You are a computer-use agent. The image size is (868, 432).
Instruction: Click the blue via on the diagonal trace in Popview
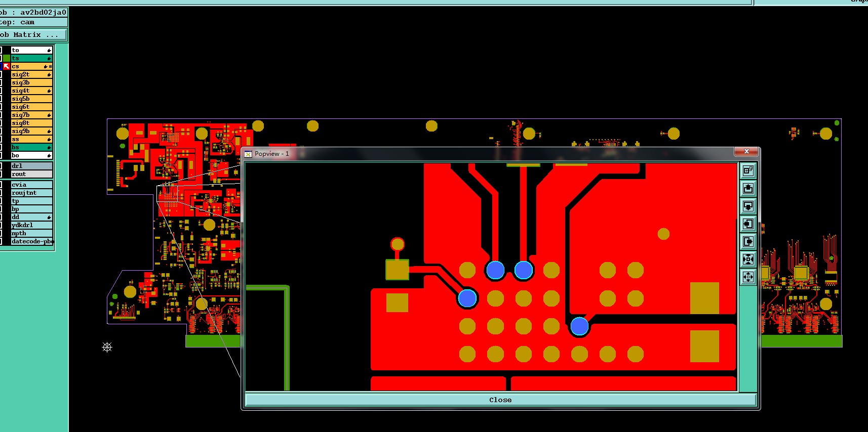point(467,298)
